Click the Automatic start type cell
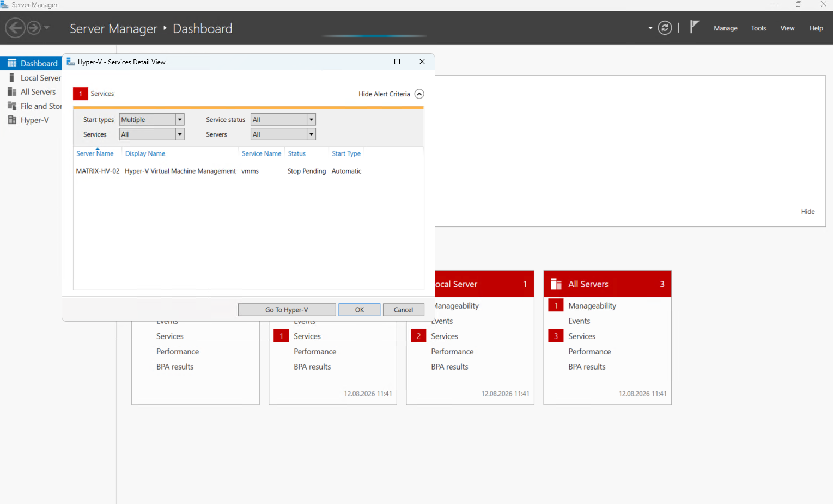This screenshot has width=833, height=504. point(346,171)
